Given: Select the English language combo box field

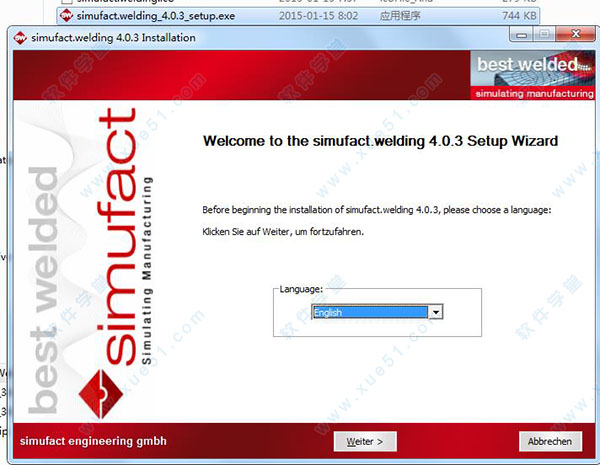Looking at the screenshot, I should [x=369, y=312].
